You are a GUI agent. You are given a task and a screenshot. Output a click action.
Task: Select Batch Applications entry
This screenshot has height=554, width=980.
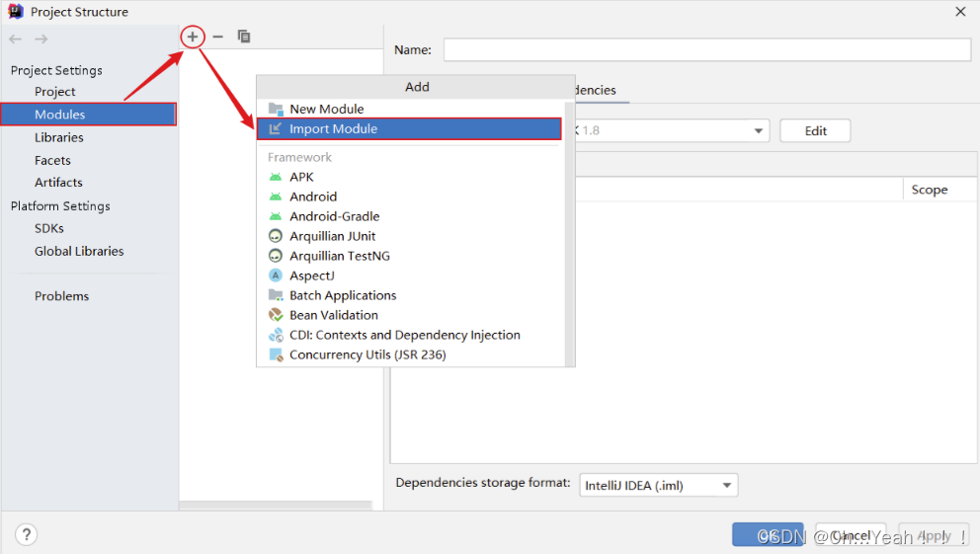411,295
